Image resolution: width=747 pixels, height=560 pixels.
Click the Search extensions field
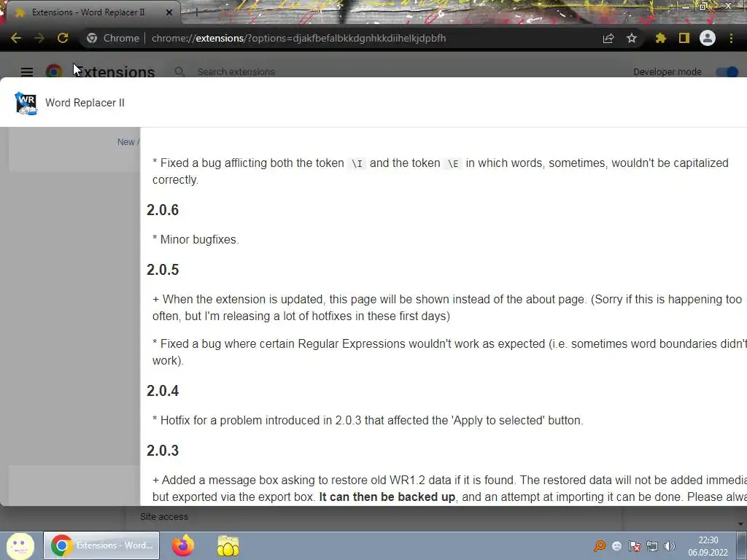tap(236, 72)
